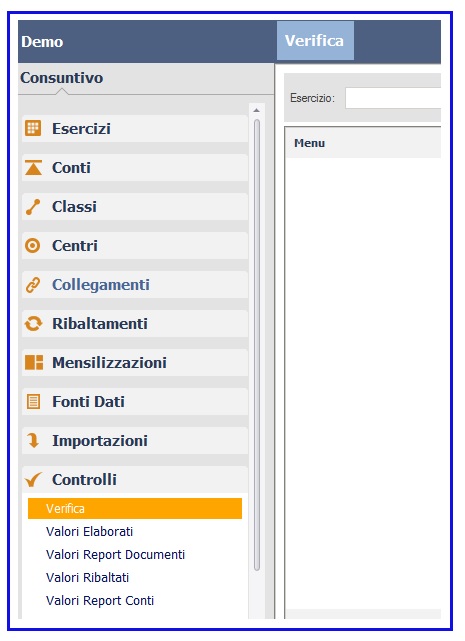This screenshot has height=641, width=465.
Task: Expand the Ribaltamenti section
Action: tap(135, 324)
